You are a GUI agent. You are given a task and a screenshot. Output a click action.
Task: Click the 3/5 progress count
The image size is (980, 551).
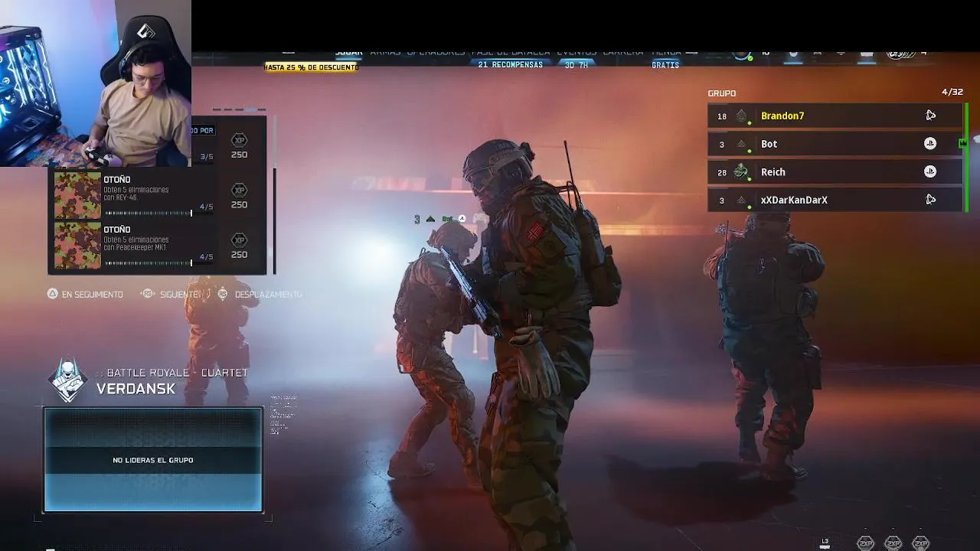[x=206, y=157]
